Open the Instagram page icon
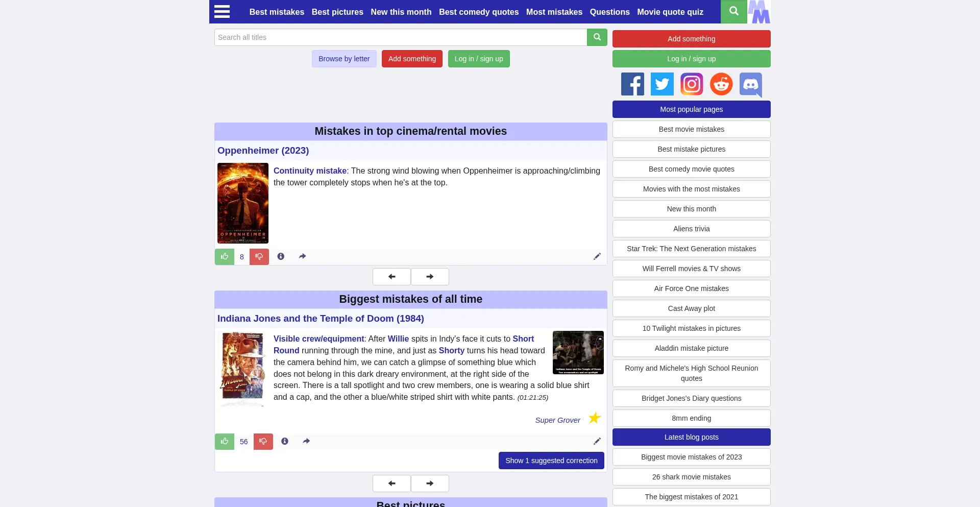The height and width of the screenshot is (507, 980). [x=692, y=84]
